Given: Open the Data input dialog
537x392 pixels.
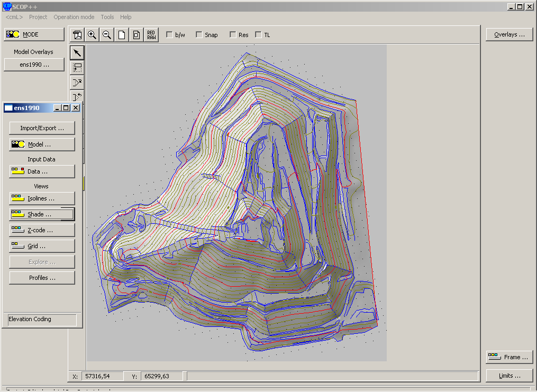Looking at the screenshot, I should click(42, 171).
